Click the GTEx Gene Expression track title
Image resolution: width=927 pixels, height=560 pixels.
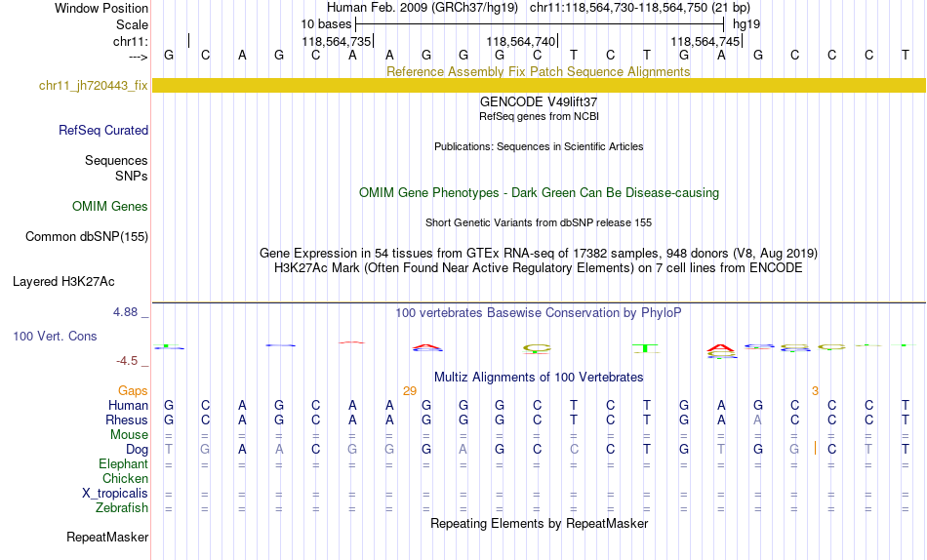539,253
